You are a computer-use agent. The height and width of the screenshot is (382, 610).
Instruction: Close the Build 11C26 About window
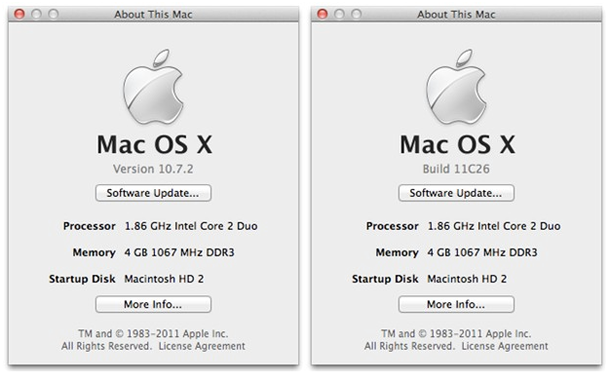tap(322, 14)
